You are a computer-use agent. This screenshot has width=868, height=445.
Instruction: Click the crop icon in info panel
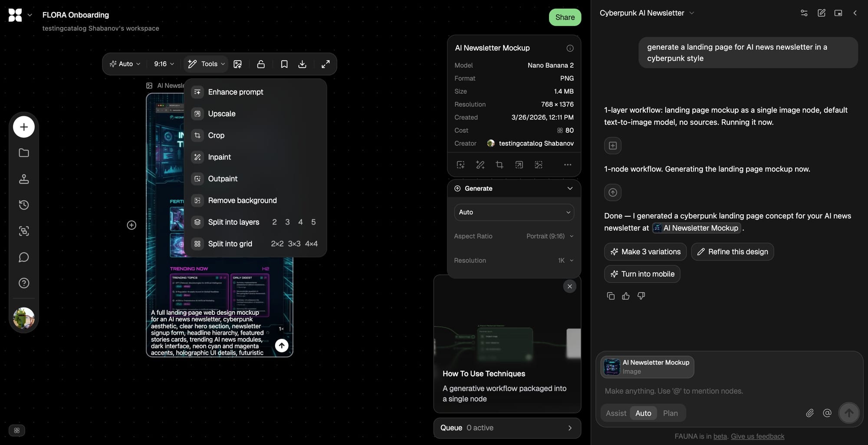pyautogui.click(x=500, y=165)
